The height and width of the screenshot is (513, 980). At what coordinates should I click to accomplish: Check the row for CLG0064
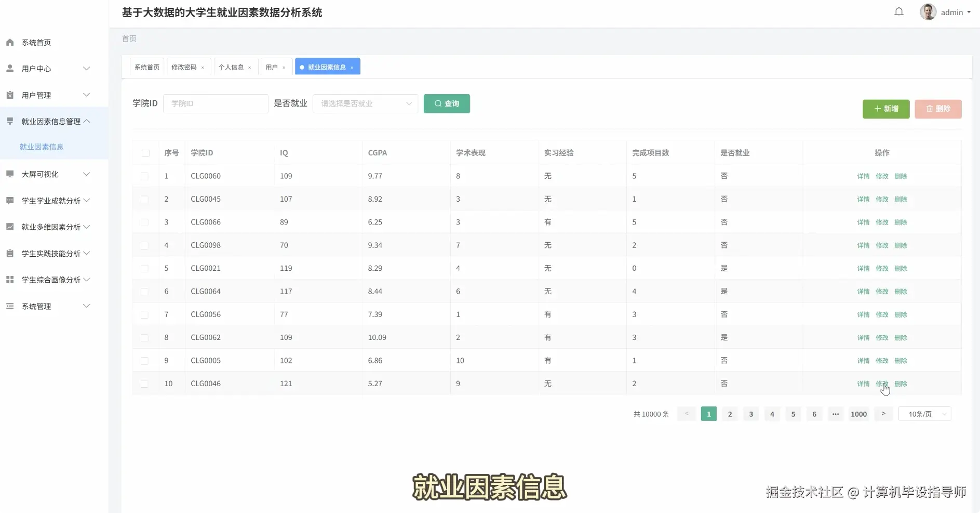(144, 292)
